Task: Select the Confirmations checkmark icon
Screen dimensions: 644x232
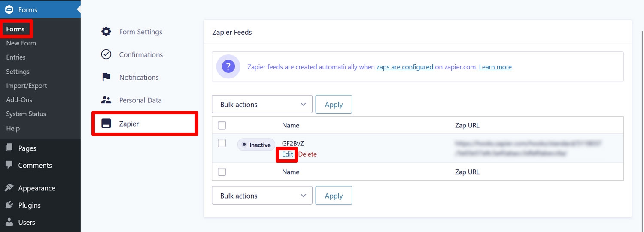Action: (106, 54)
